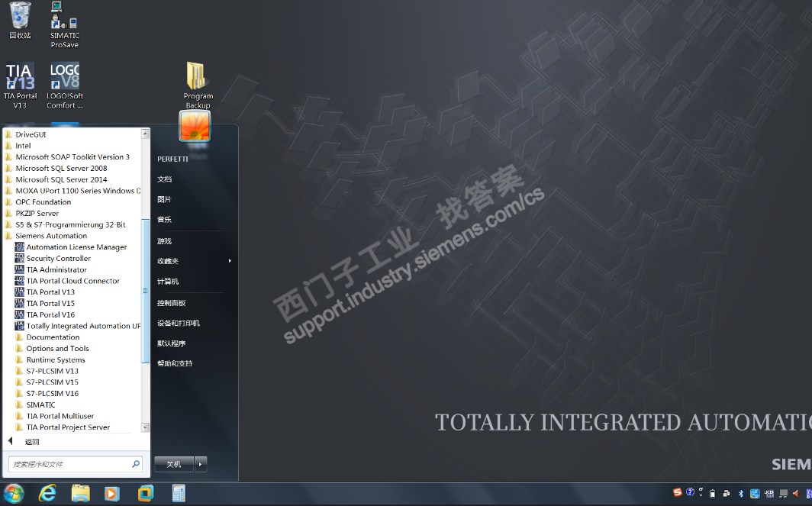Click the Sogou input method tray icon
This screenshot has height=506, width=812.
click(678, 492)
